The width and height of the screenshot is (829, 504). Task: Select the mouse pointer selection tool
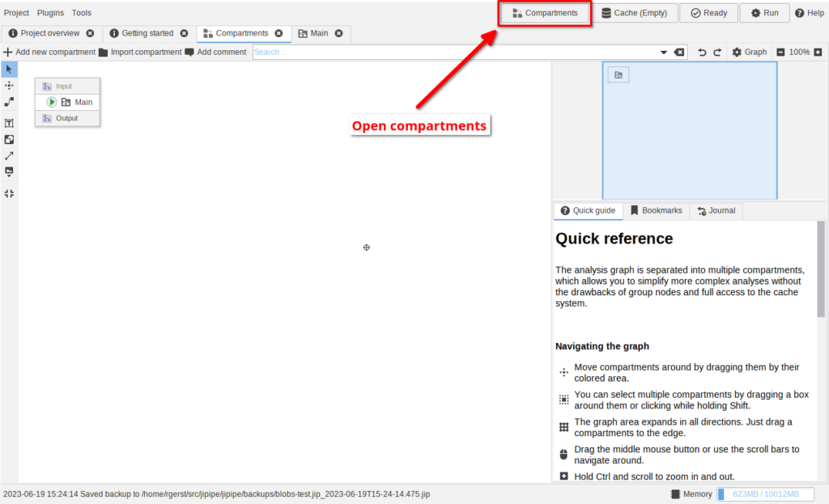pyautogui.click(x=9, y=70)
